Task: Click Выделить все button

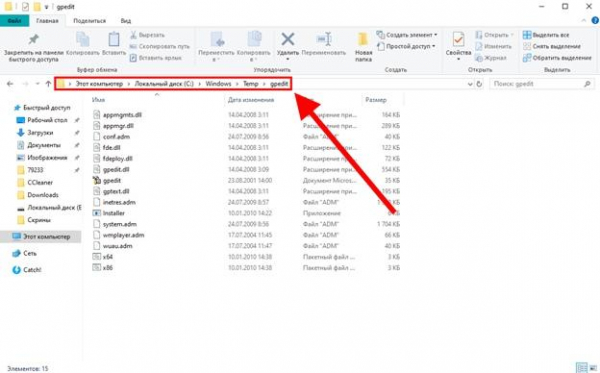Action: [x=546, y=35]
